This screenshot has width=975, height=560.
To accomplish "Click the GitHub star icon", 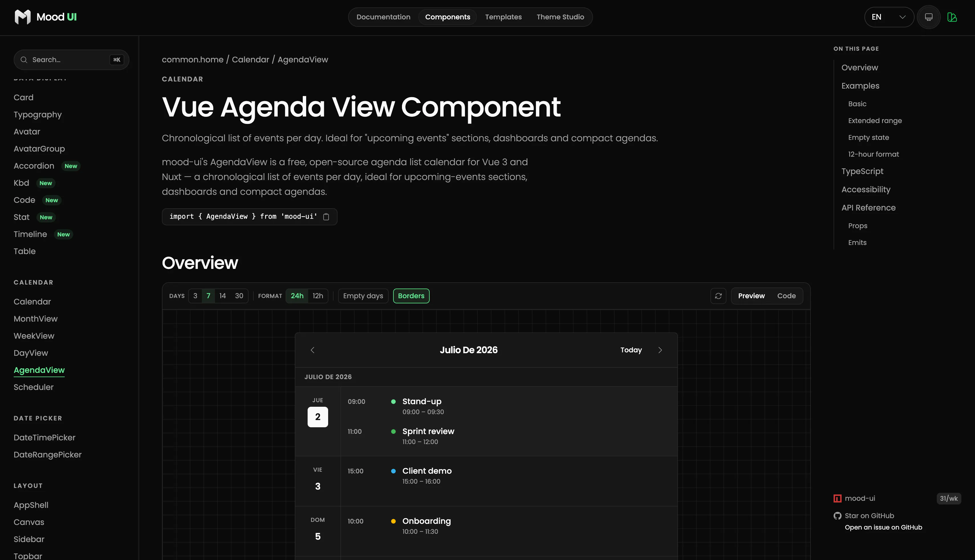I will pos(838,516).
